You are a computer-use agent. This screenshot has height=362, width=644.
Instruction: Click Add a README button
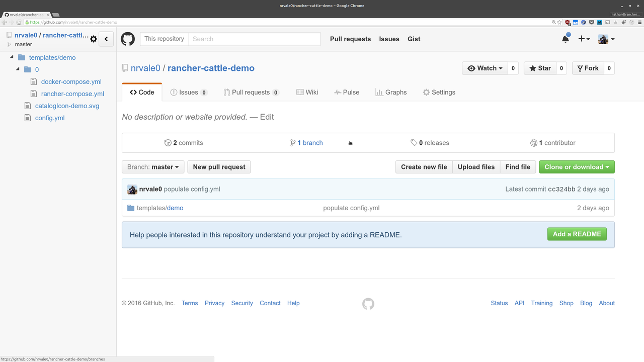tap(577, 234)
